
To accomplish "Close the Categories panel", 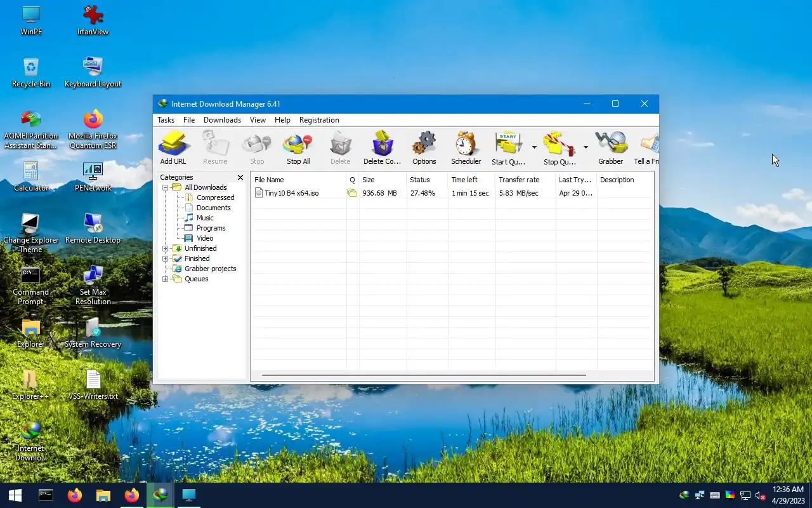I will coord(240,178).
